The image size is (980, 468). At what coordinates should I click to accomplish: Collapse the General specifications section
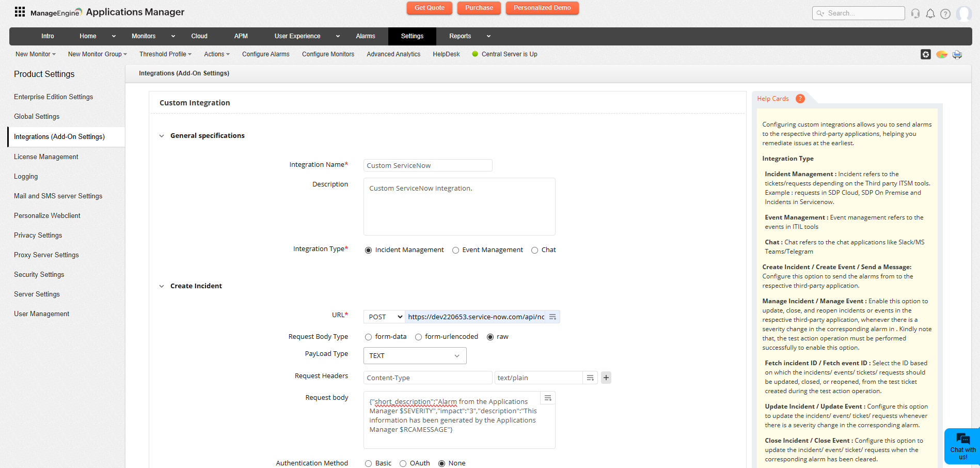(x=162, y=136)
